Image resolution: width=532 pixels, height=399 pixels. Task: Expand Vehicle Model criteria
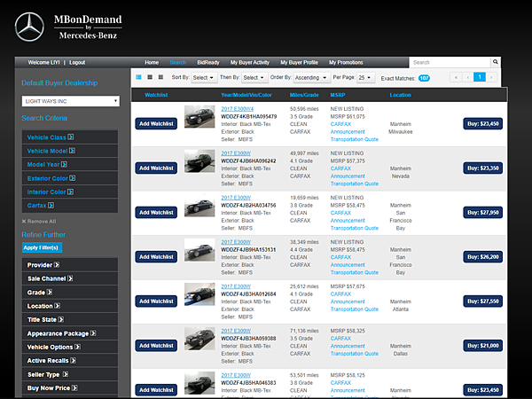70,151
